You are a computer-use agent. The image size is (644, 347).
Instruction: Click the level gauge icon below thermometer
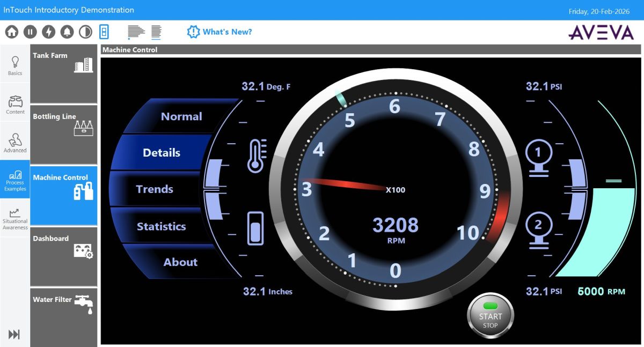pos(255,228)
